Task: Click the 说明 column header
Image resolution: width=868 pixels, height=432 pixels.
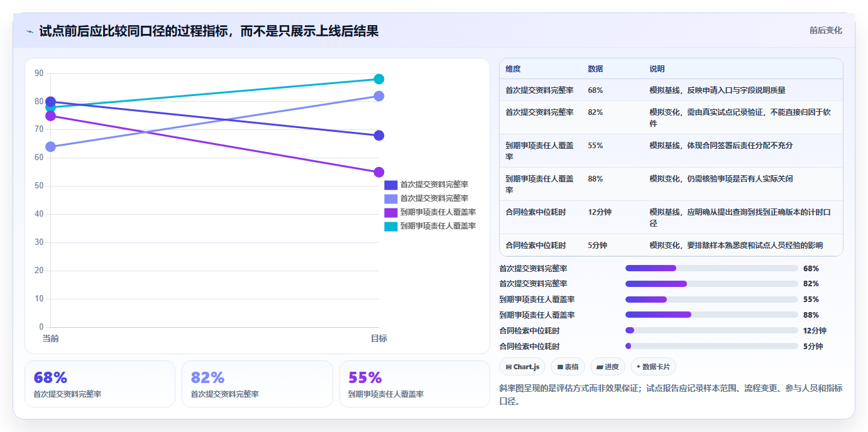Action: coord(657,69)
